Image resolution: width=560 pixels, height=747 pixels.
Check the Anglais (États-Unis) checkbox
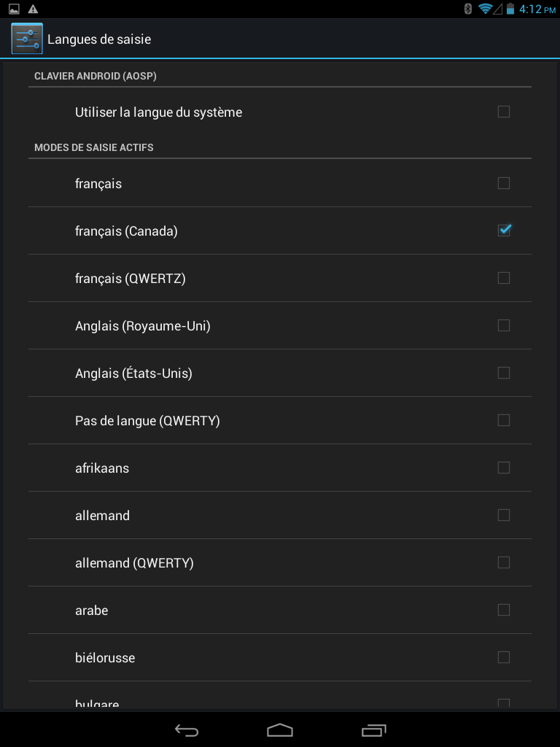tap(503, 373)
